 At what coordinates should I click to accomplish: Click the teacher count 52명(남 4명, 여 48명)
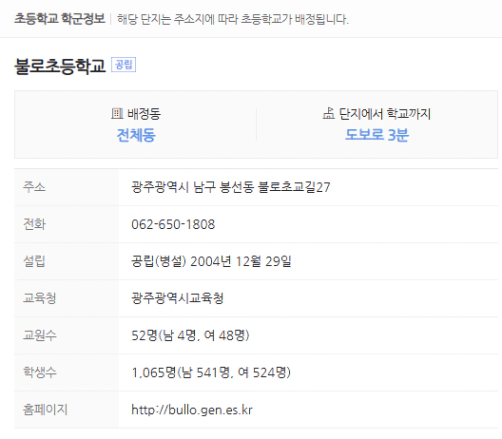[190, 335]
